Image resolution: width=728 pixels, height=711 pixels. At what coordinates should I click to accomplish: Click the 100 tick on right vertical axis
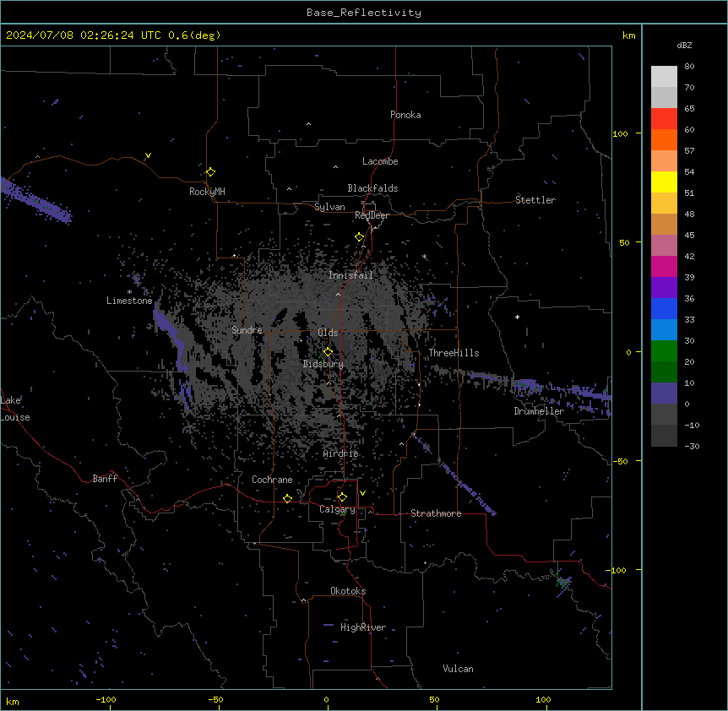620,133
